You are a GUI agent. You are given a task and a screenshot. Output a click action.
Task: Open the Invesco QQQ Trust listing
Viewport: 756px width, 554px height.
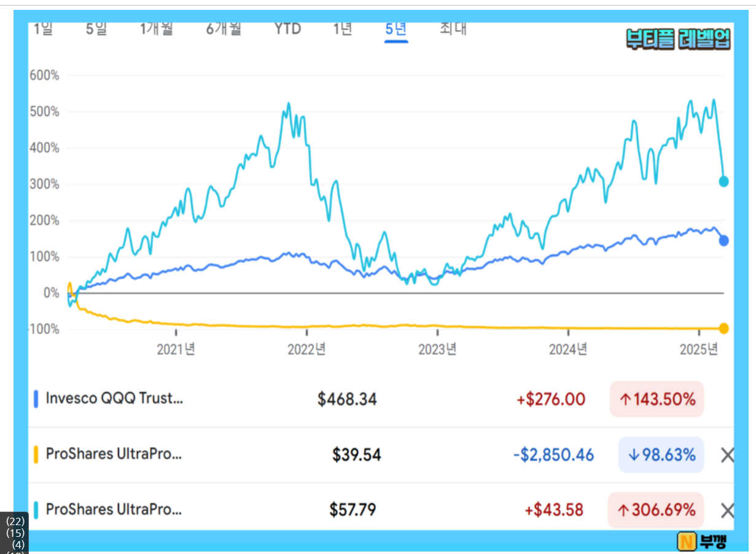click(x=114, y=399)
